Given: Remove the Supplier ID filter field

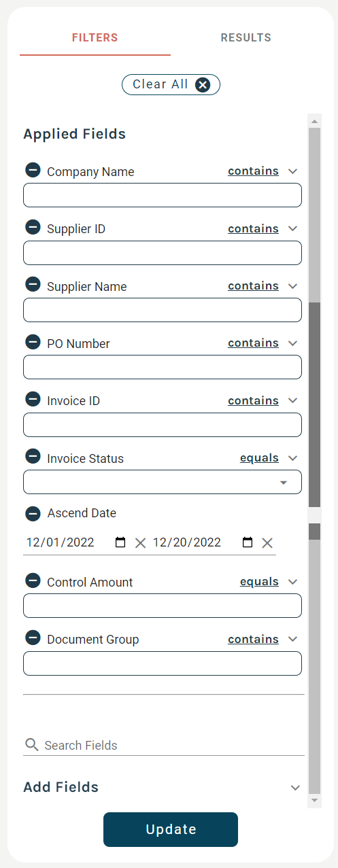Looking at the screenshot, I should point(33,227).
